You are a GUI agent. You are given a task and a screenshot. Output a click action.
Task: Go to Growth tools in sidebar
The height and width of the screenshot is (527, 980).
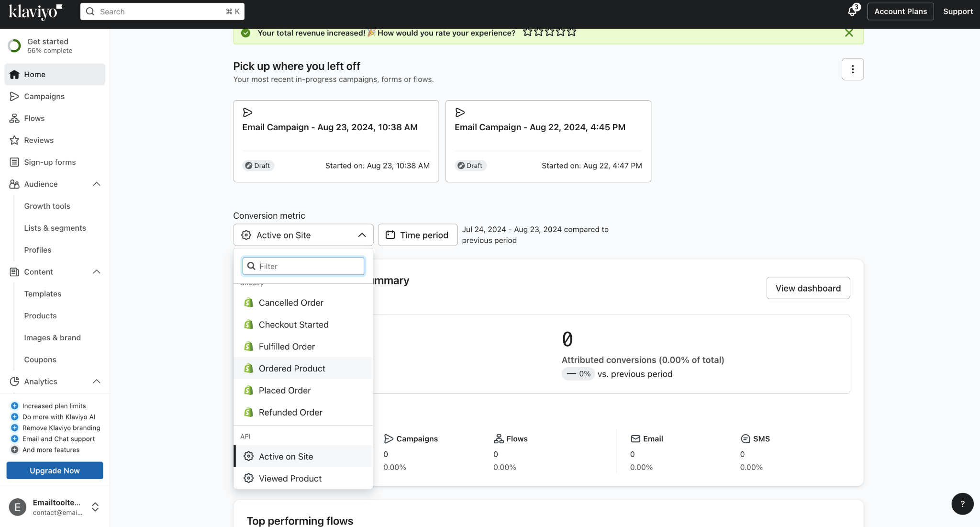(x=47, y=206)
